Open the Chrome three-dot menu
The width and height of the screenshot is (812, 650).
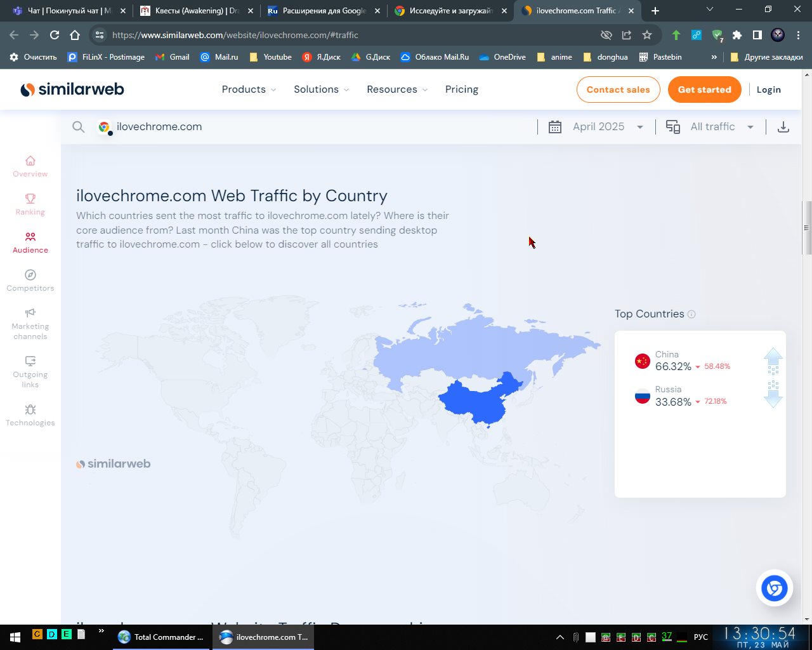tap(798, 35)
